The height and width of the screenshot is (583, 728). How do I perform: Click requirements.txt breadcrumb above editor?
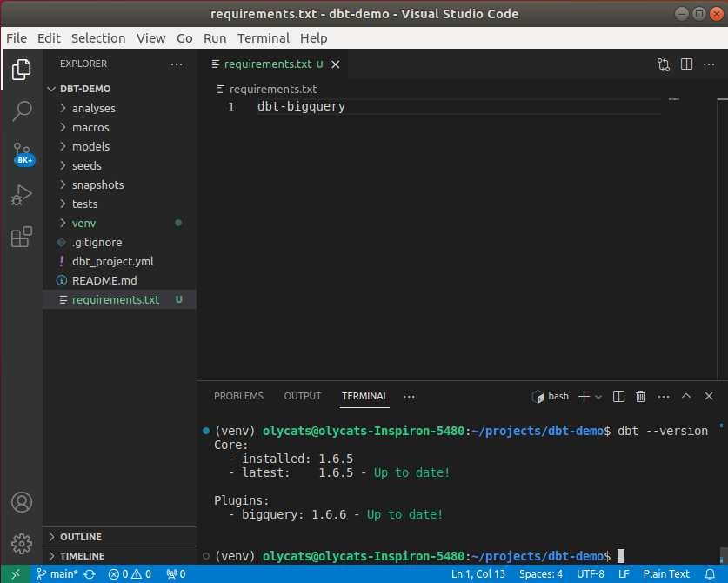267,90
